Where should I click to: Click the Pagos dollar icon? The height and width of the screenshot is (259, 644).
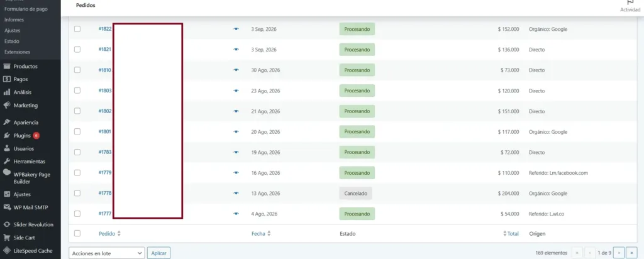[6, 79]
